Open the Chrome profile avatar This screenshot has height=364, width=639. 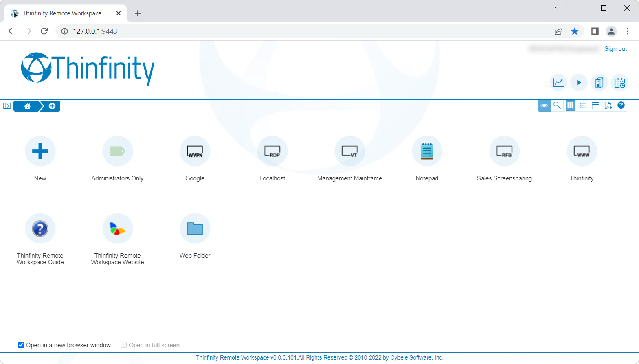(611, 31)
